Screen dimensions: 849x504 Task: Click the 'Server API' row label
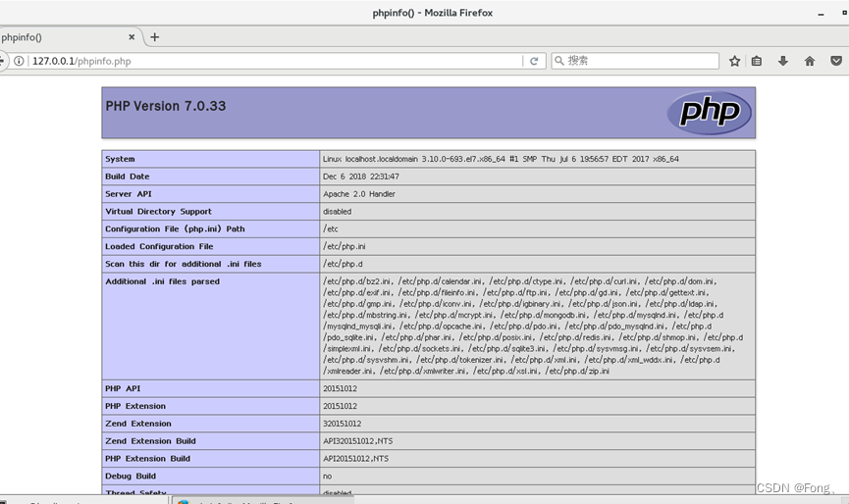click(x=129, y=193)
